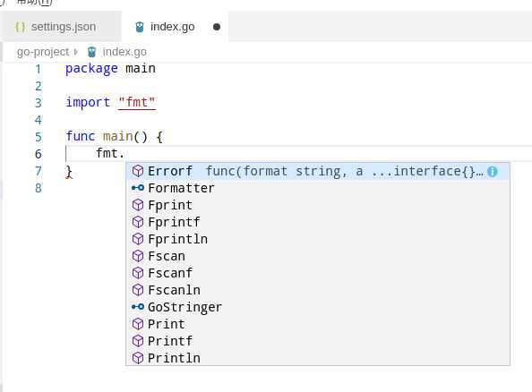532x392 pixels.
Task: Click the cube icon beside Println
Action: tap(138, 358)
